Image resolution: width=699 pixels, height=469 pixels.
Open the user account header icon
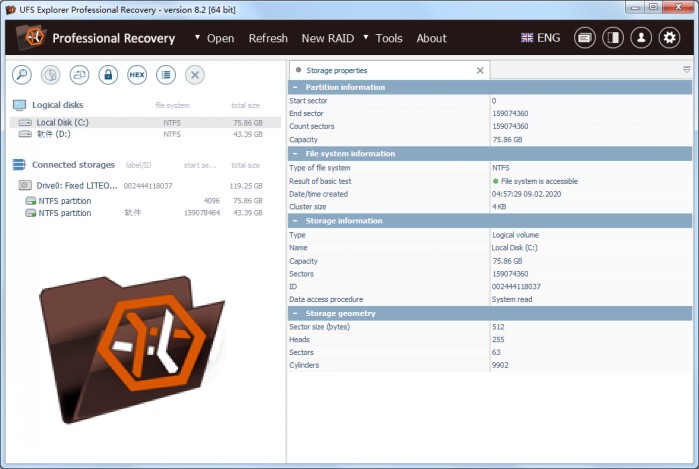tap(641, 38)
